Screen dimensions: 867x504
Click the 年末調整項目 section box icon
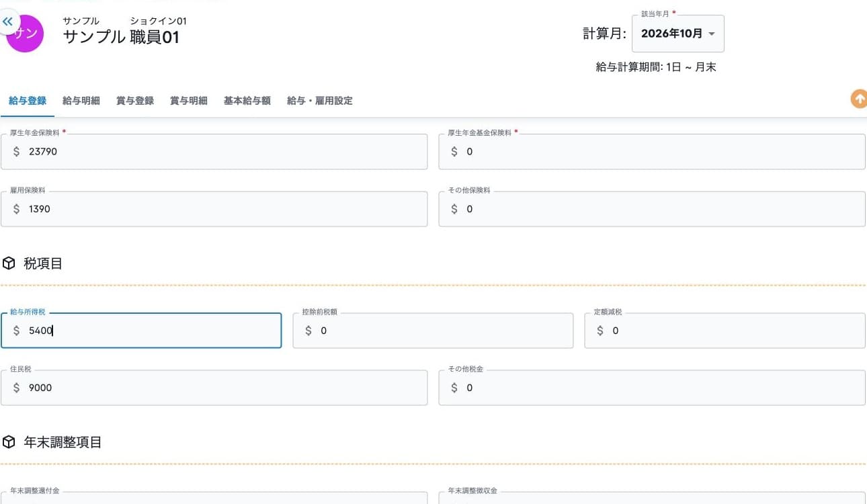pos(9,442)
